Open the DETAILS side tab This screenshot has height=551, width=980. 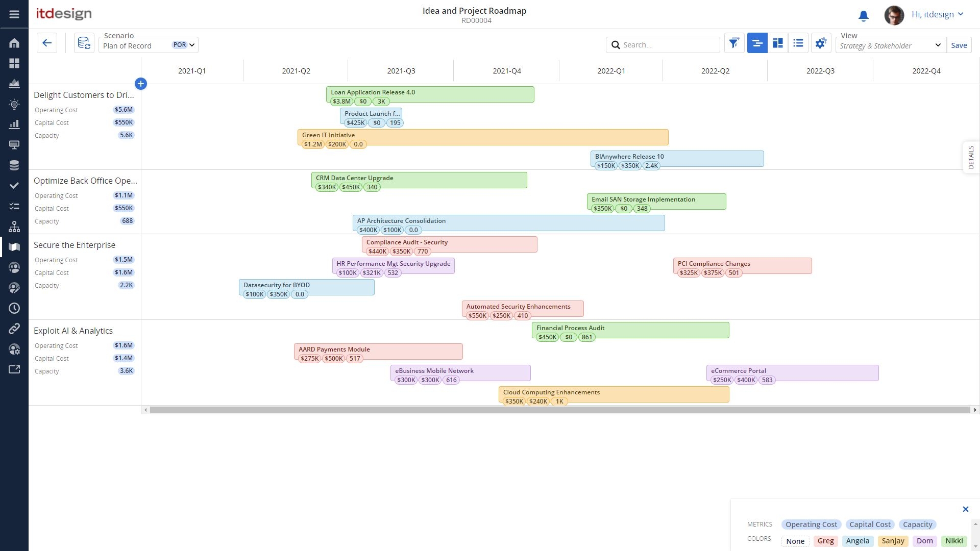pyautogui.click(x=971, y=157)
